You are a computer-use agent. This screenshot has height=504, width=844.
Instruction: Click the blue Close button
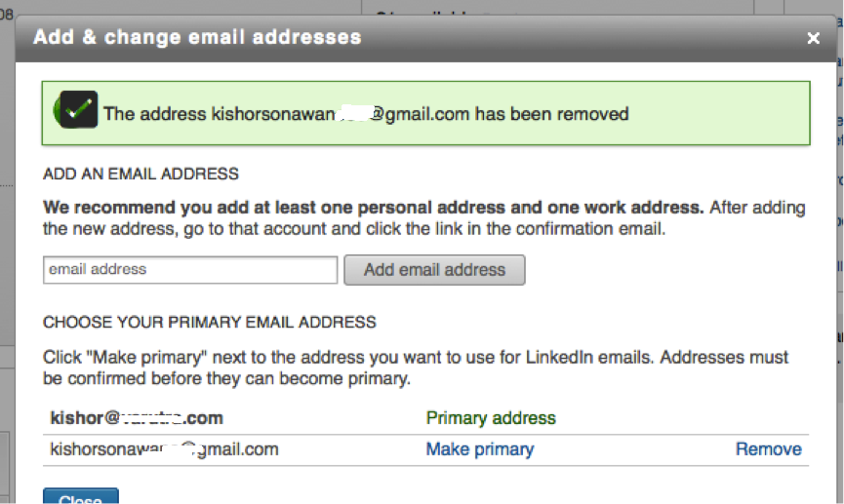coord(81,496)
